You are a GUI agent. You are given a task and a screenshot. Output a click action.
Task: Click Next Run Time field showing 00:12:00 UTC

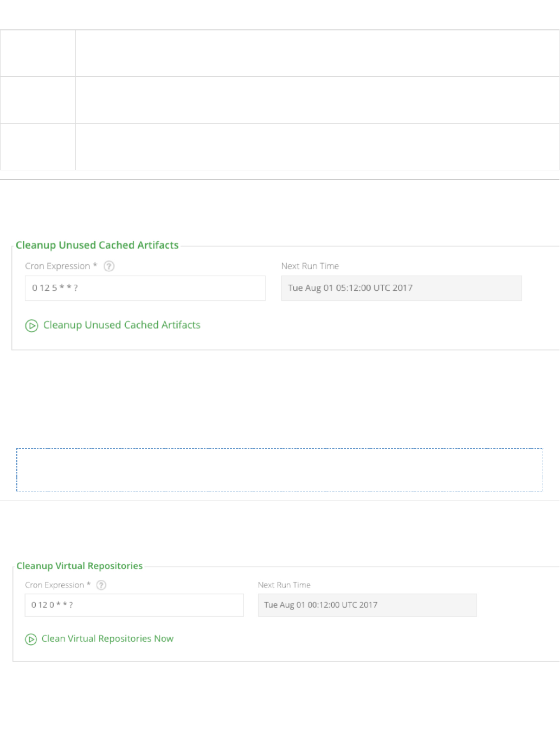pos(367,605)
